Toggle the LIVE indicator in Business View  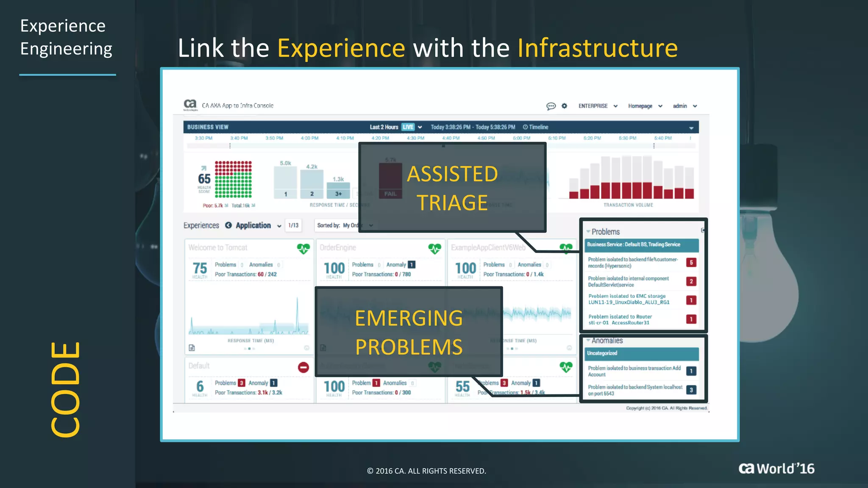(x=408, y=127)
